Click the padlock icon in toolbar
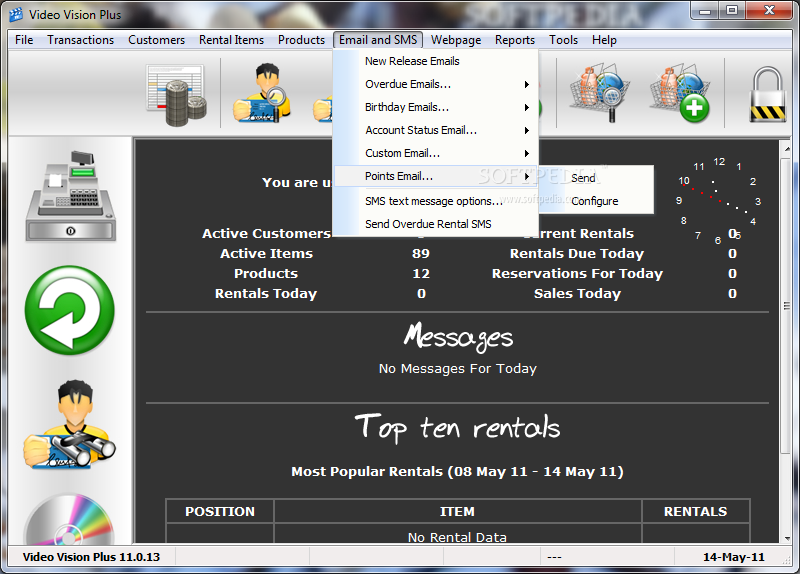The image size is (800, 574). click(x=767, y=94)
